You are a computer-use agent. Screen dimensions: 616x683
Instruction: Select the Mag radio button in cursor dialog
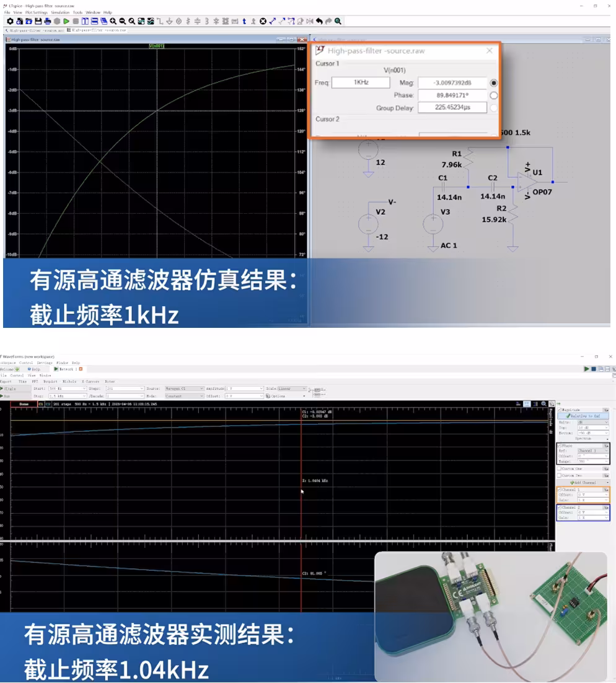493,83
